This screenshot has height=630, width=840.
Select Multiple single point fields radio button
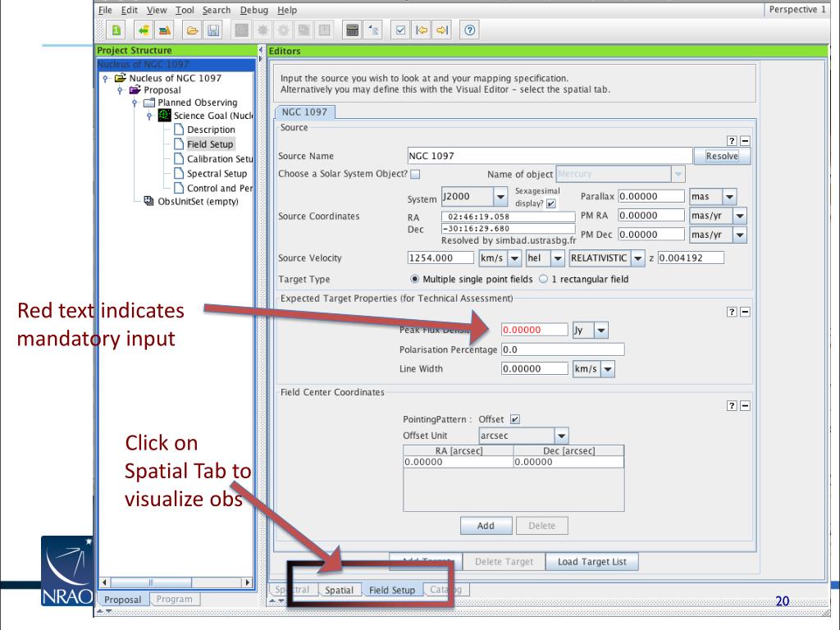point(414,279)
